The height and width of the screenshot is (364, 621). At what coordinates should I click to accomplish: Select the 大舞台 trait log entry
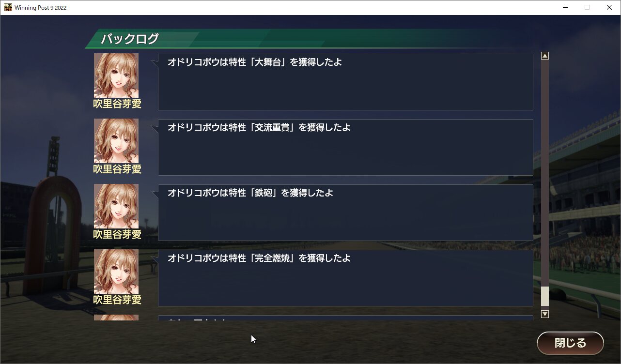tap(345, 82)
